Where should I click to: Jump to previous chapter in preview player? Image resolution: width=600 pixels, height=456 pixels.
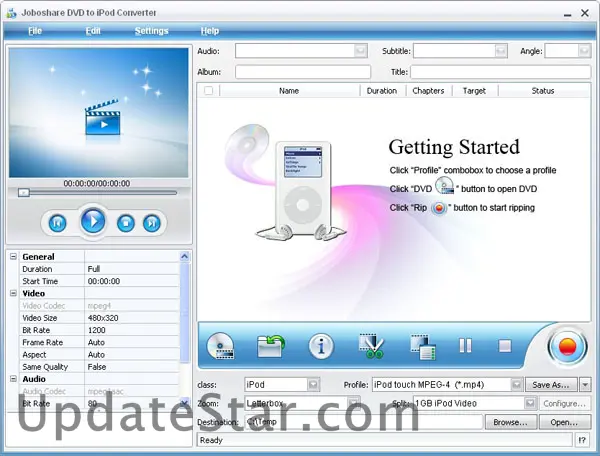click(x=57, y=223)
